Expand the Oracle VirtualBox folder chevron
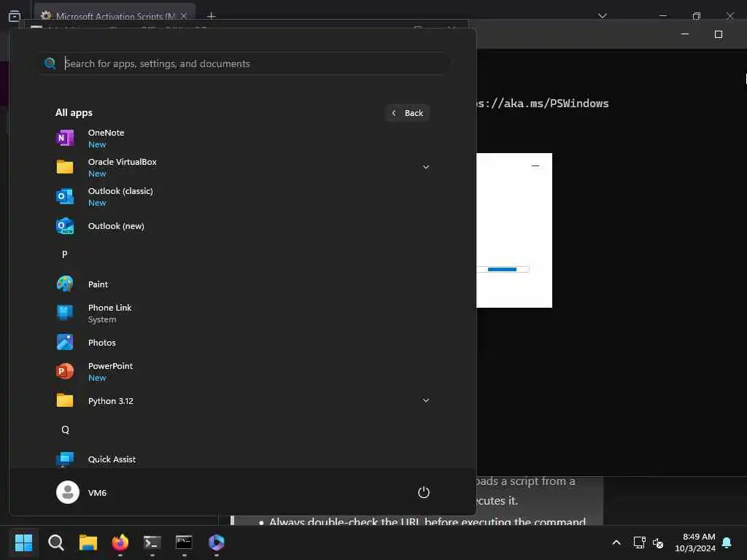Viewport: 747px width, 560px height. 426,167
